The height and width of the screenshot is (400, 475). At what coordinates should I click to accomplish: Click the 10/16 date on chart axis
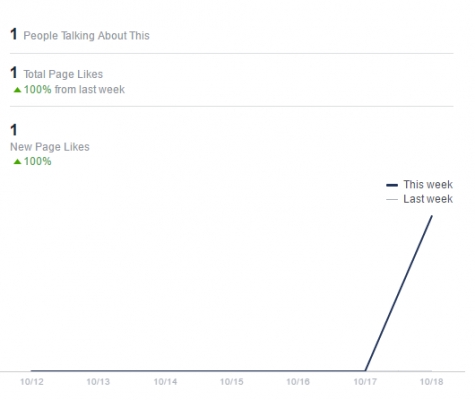click(x=298, y=382)
